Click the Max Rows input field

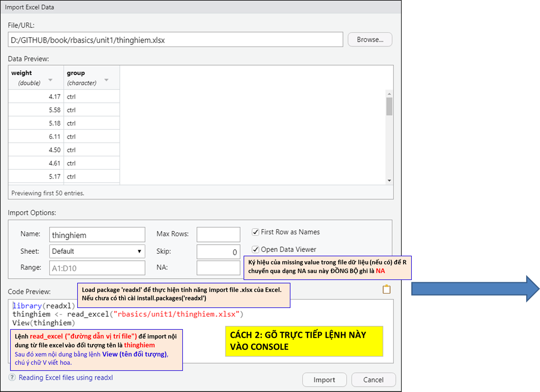[x=218, y=235]
